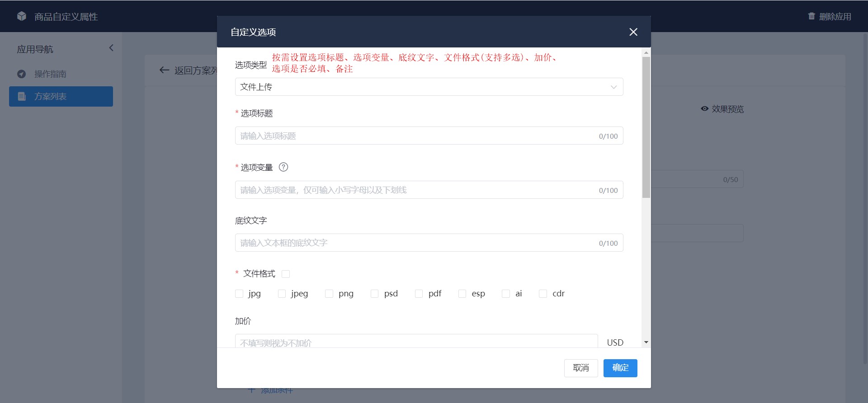Check the esp format checkbox

point(462,294)
